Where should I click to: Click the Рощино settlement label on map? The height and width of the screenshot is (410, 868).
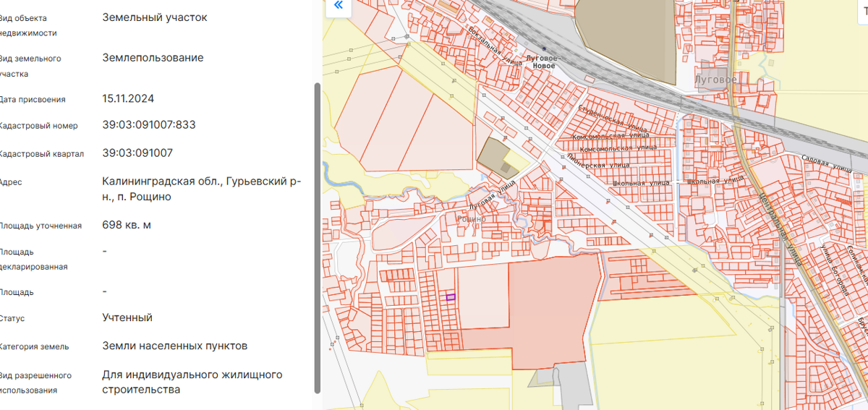point(472,218)
